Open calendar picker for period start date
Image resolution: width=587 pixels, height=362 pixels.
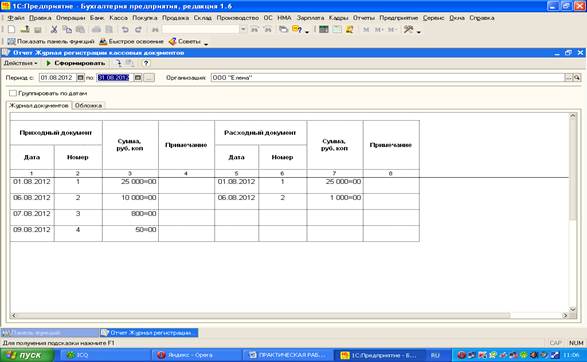tap(80, 77)
